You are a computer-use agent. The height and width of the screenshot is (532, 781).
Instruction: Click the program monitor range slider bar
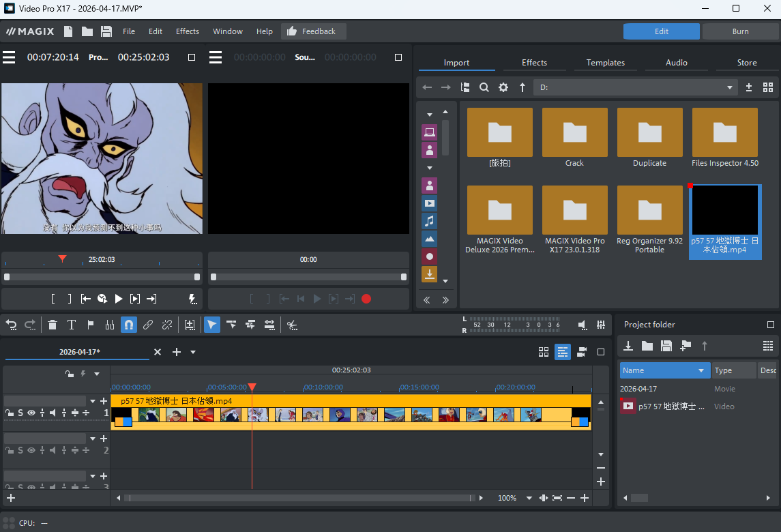(x=102, y=277)
